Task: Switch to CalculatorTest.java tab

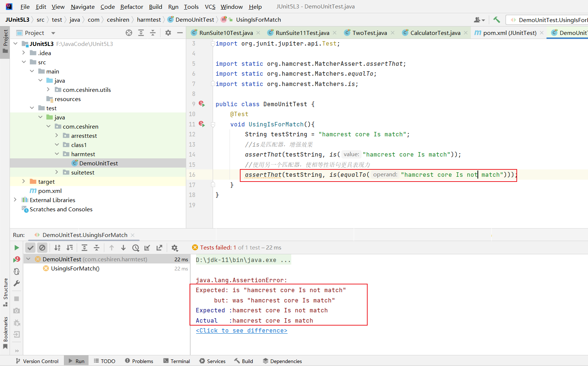Action: tap(435, 33)
